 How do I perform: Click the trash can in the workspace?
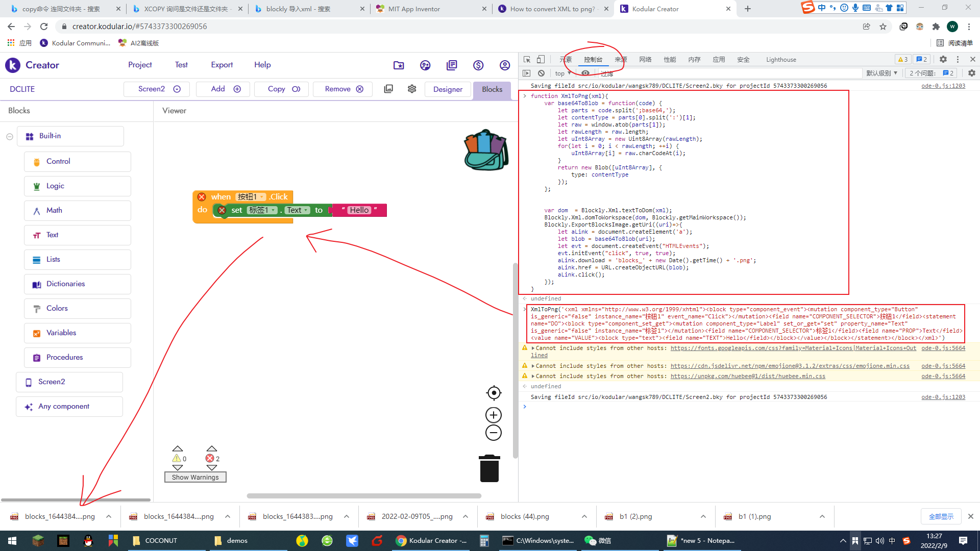coord(489,468)
